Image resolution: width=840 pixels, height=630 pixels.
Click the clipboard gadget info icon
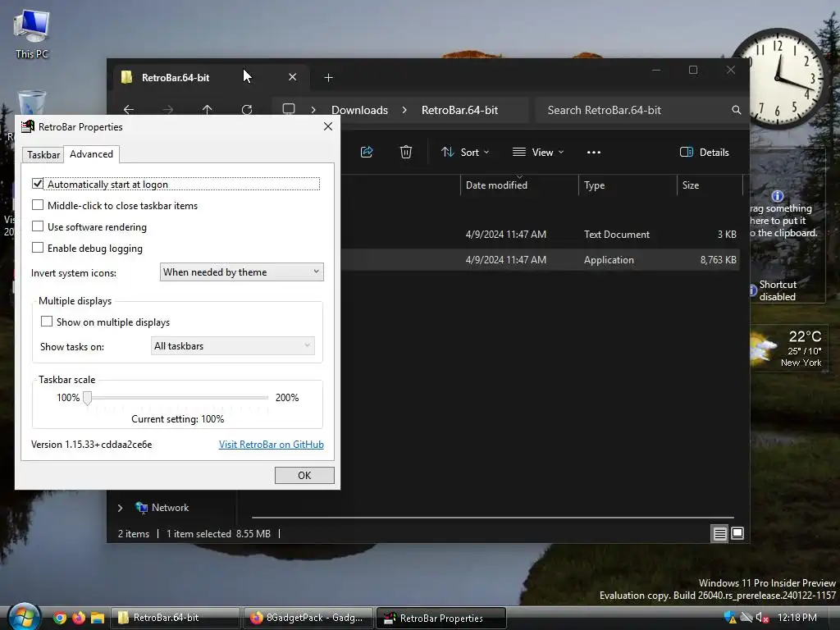pyautogui.click(x=778, y=196)
